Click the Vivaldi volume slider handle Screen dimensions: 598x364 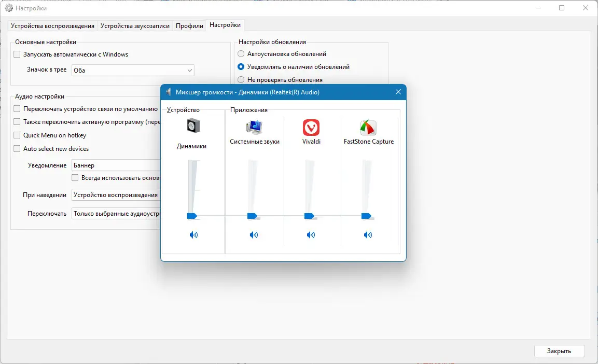(x=309, y=216)
